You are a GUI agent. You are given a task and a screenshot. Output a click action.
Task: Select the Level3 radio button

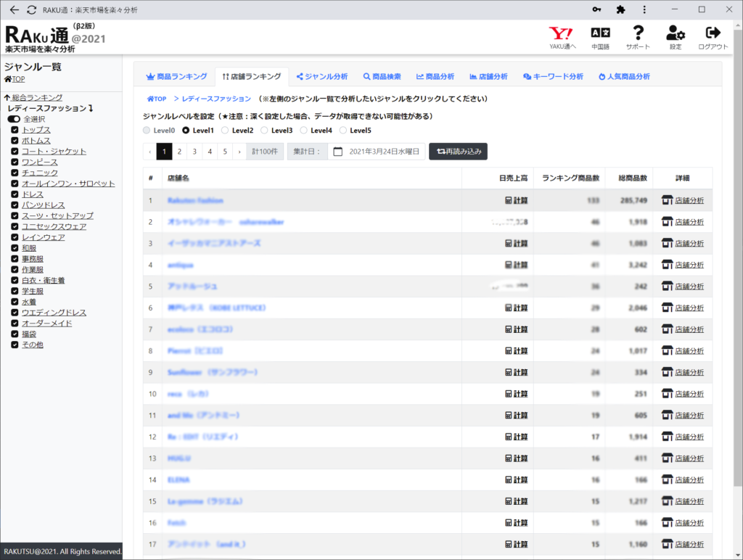click(x=264, y=131)
